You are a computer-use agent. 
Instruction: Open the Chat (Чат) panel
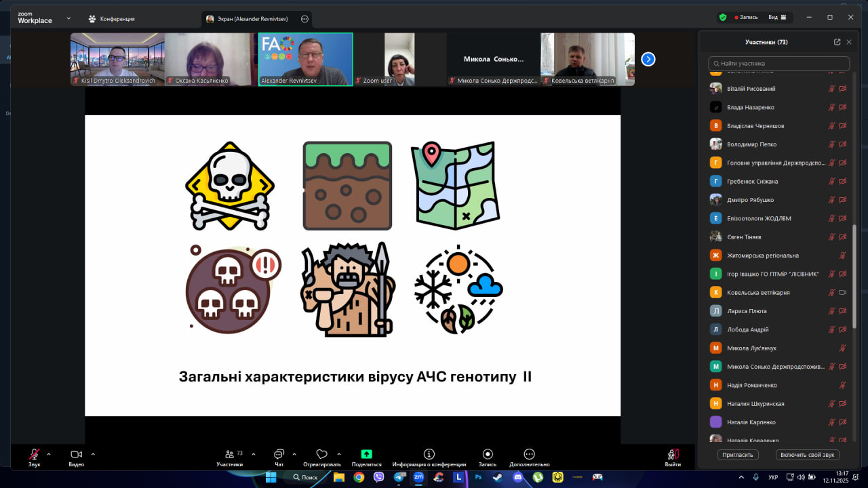[x=279, y=454]
